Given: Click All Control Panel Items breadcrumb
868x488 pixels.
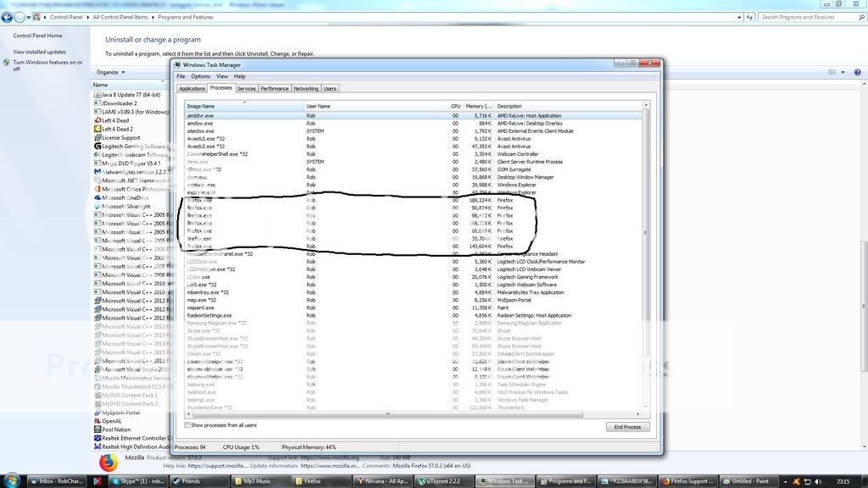Looking at the screenshot, I should click(x=120, y=17).
